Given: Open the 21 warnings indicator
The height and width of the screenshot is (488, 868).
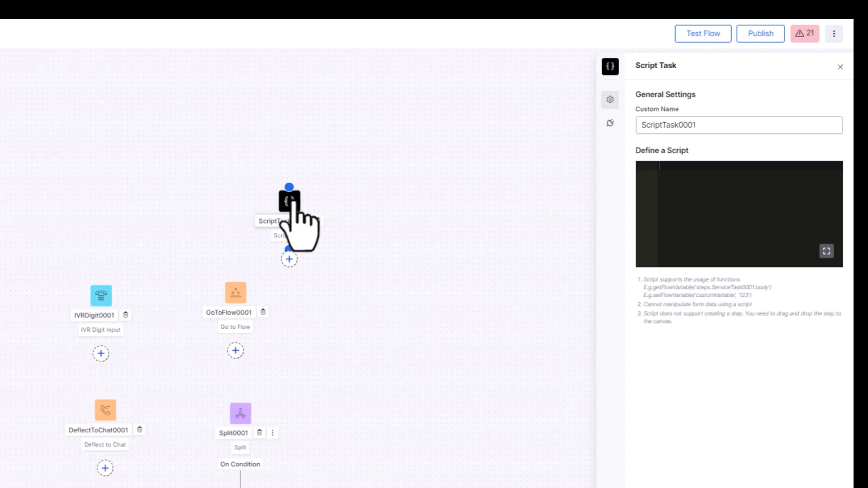Looking at the screenshot, I should point(804,34).
